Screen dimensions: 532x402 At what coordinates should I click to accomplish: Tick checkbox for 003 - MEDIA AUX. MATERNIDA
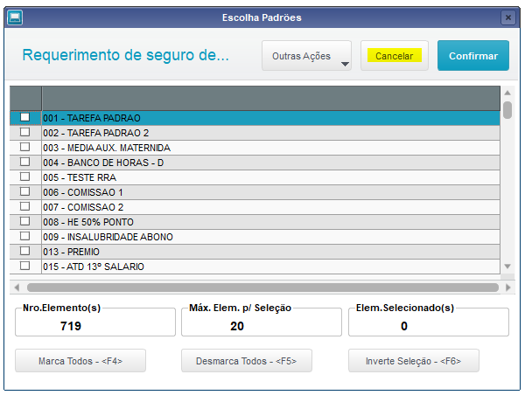(24, 147)
